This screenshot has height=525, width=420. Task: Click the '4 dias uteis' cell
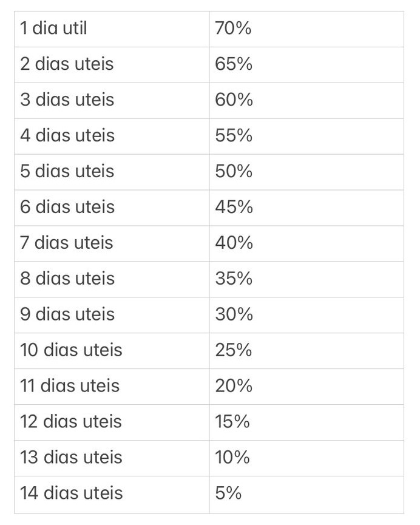coord(67,136)
